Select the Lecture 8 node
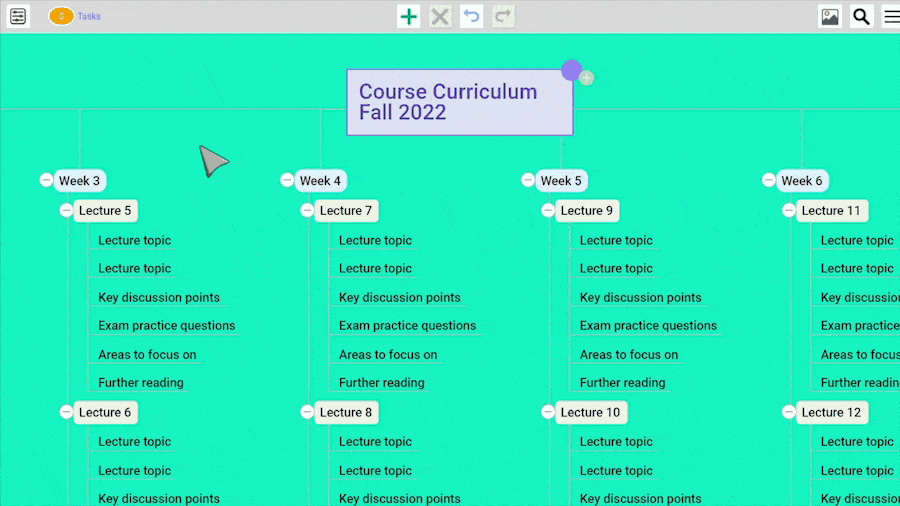The width and height of the screenshot is (900, 506). 346,412
